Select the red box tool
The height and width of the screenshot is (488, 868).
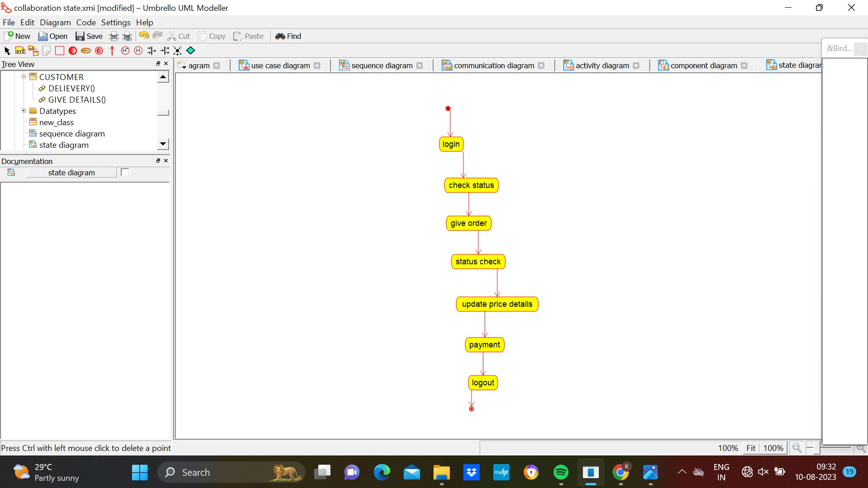[59, 51]
